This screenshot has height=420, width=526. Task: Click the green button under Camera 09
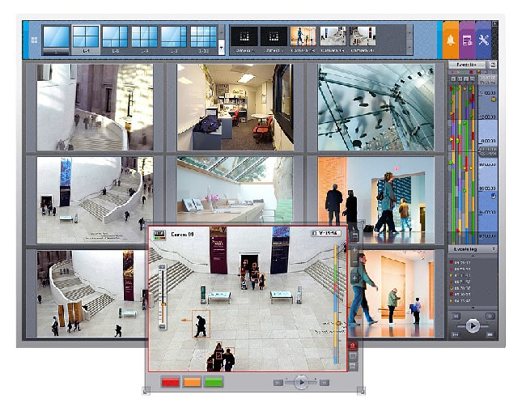pyautogui.click(x=214, y=382)
